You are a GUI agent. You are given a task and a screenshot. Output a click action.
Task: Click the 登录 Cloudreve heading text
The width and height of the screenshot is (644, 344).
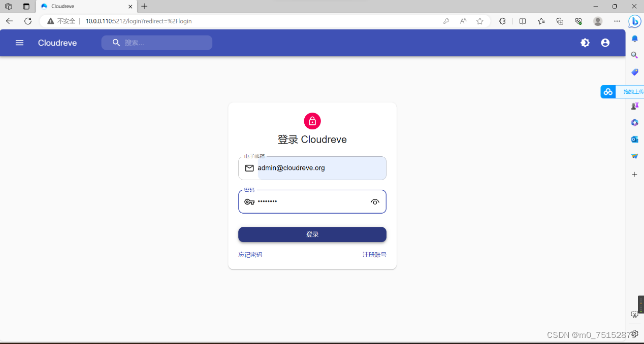(x=312, y=140)
